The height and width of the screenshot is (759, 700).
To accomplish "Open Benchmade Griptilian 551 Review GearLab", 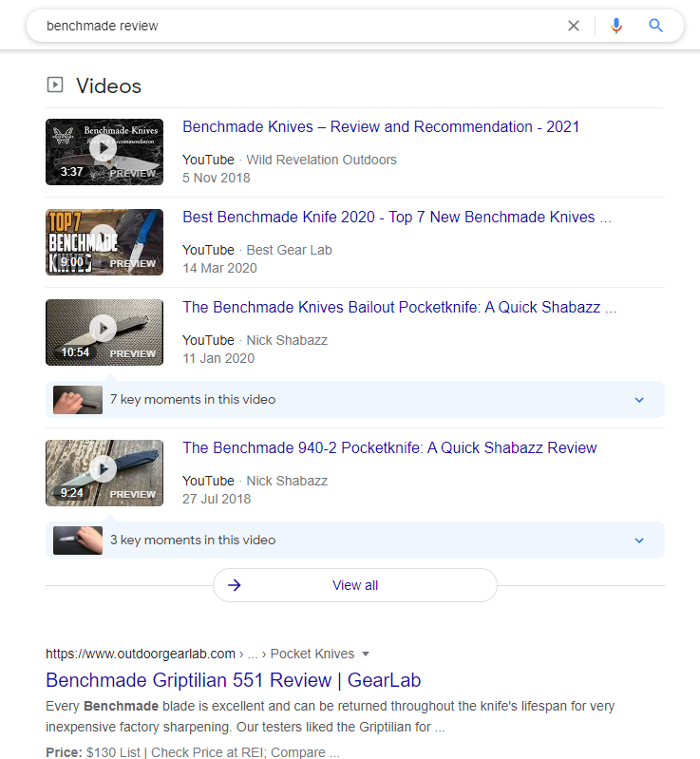I will tap(233, 680).
